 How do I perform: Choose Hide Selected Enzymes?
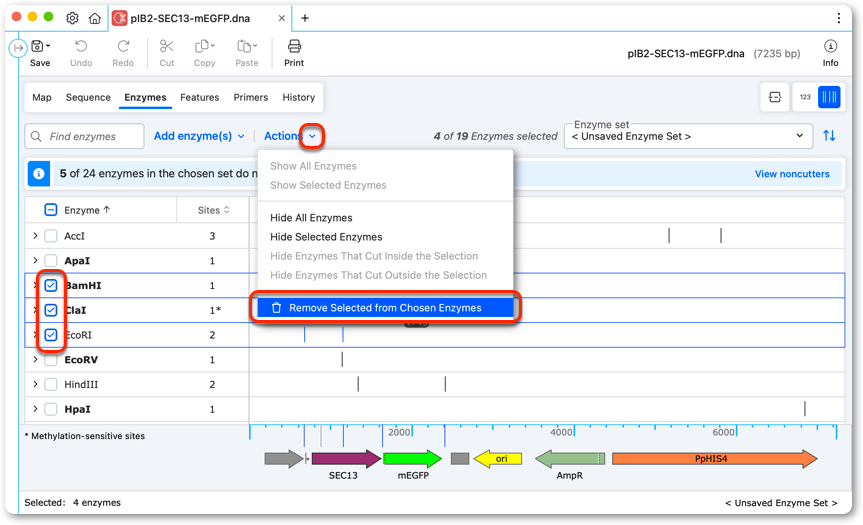coord(326,237)
